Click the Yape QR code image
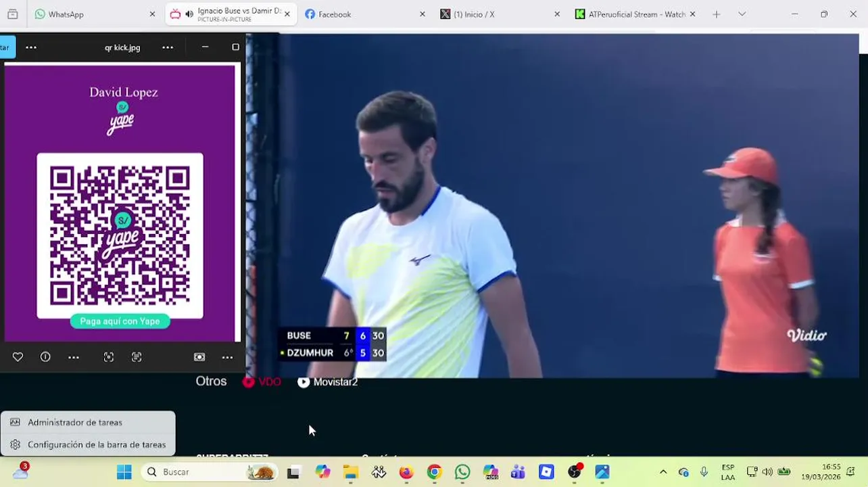Viewport: 868px width, 487px height. coord(120,235)
